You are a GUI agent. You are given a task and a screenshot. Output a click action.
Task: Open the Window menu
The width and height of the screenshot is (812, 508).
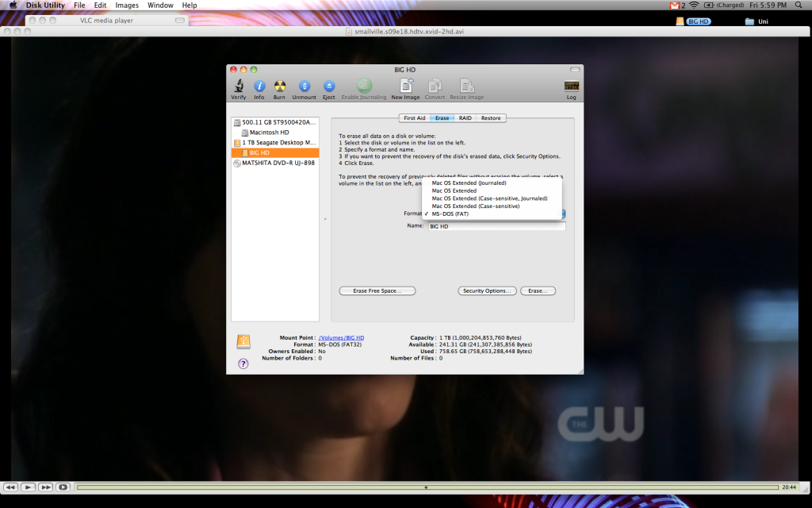coord(160,6)
